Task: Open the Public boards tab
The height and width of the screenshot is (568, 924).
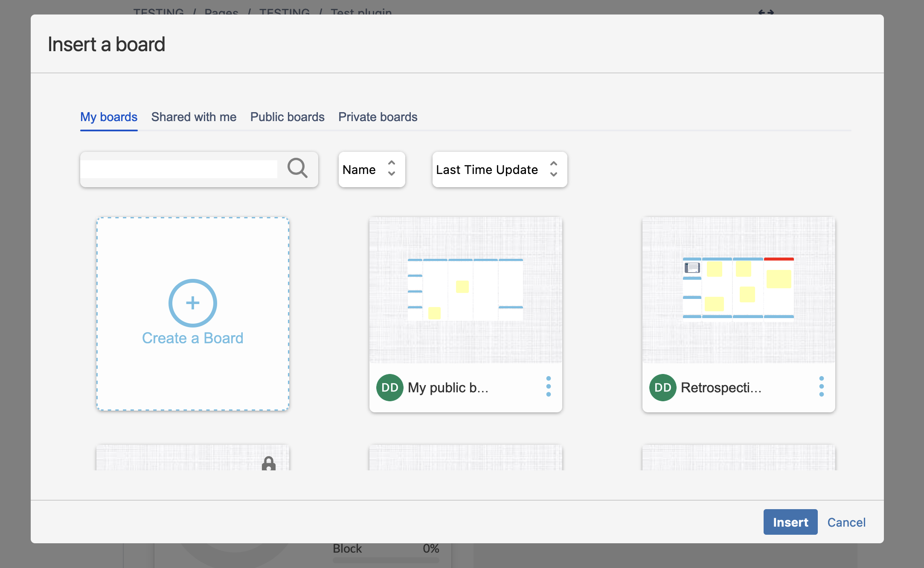Action: coord(287,117)
